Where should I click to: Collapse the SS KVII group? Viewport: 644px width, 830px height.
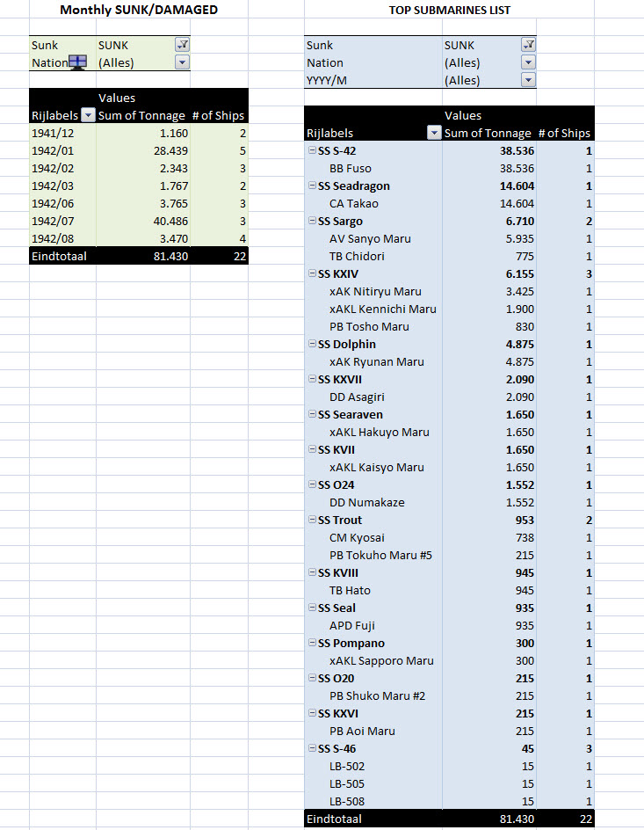(313, 449)
